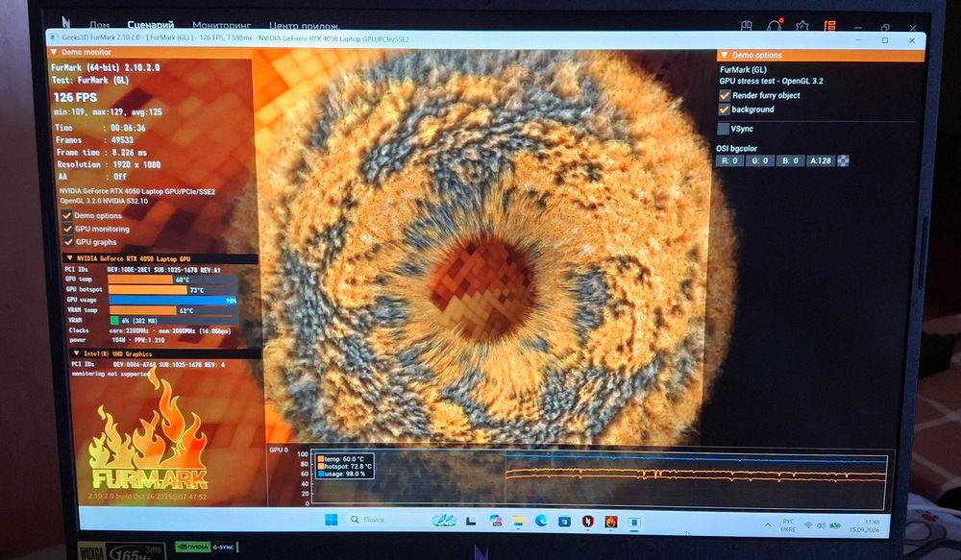Click the 126 FPS readout
This screenshot has width=961, height=560.
(75, 97)
